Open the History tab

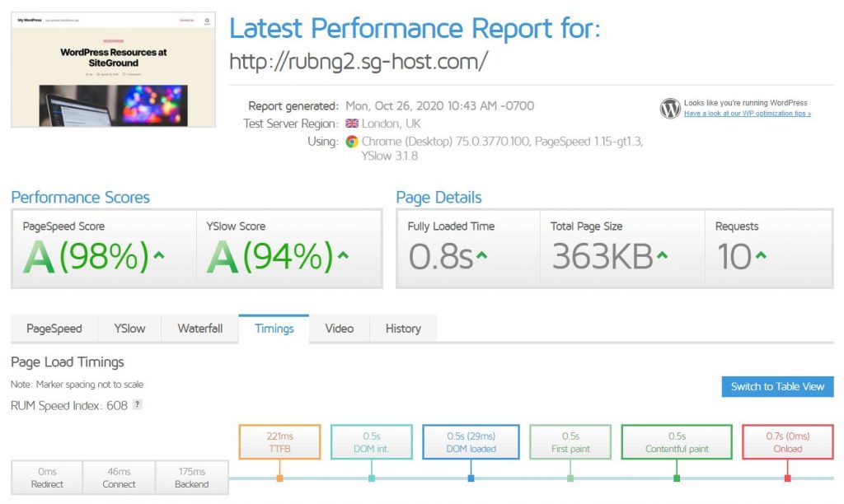[402, 329]
